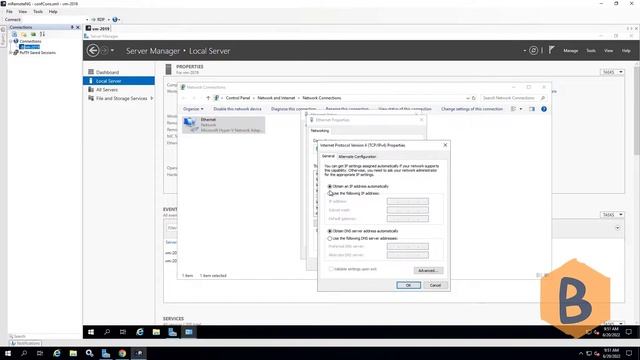Click the change view icon in Network Connections
640x360 pixels.
click(513, 109)
